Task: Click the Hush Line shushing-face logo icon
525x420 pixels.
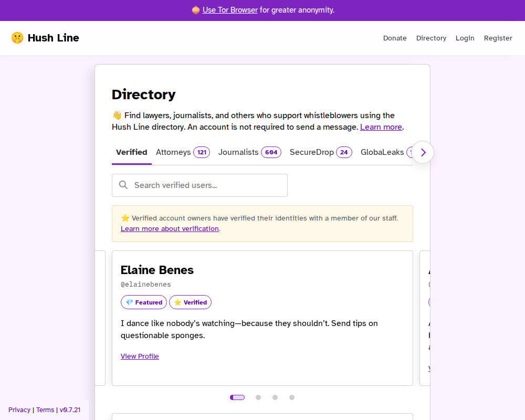Action: coord(17,38)
